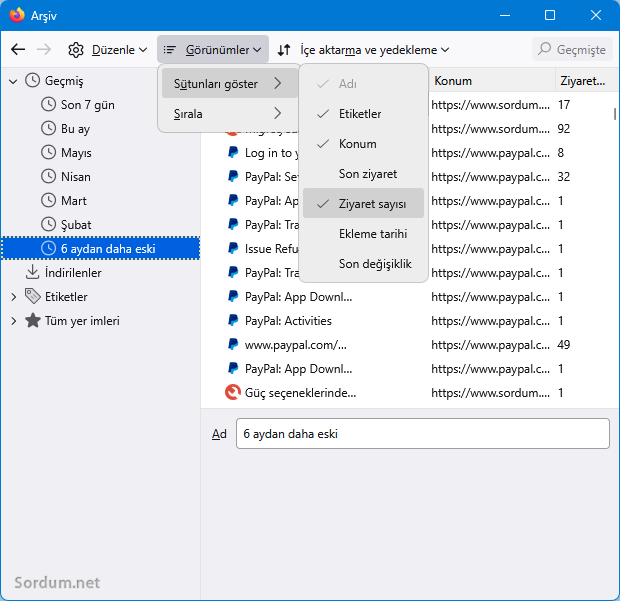This screenshot has width=620, height=601.
Task: Click the Görünümler list icon
Action: [169, 49]
